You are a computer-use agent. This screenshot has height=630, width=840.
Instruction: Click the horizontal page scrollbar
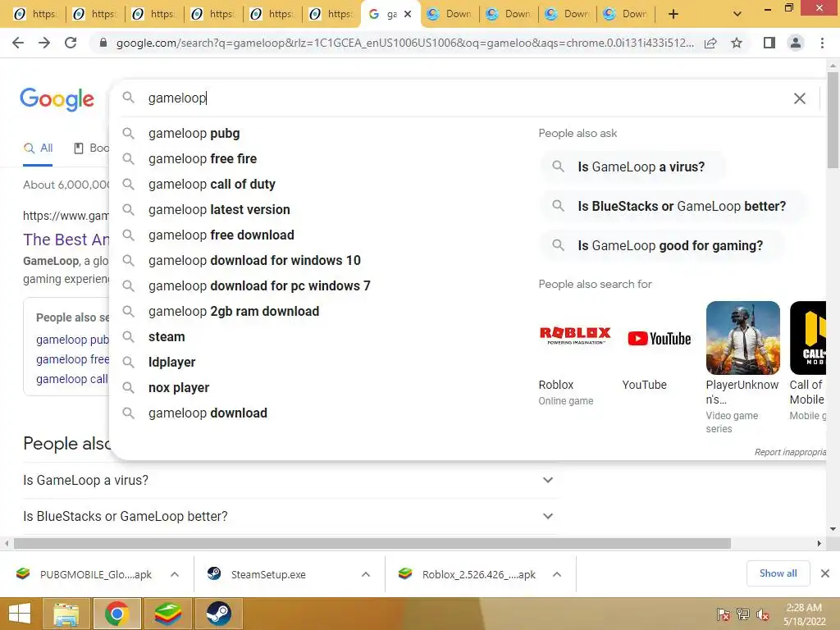pyautogui.click(x=372, y=543)
